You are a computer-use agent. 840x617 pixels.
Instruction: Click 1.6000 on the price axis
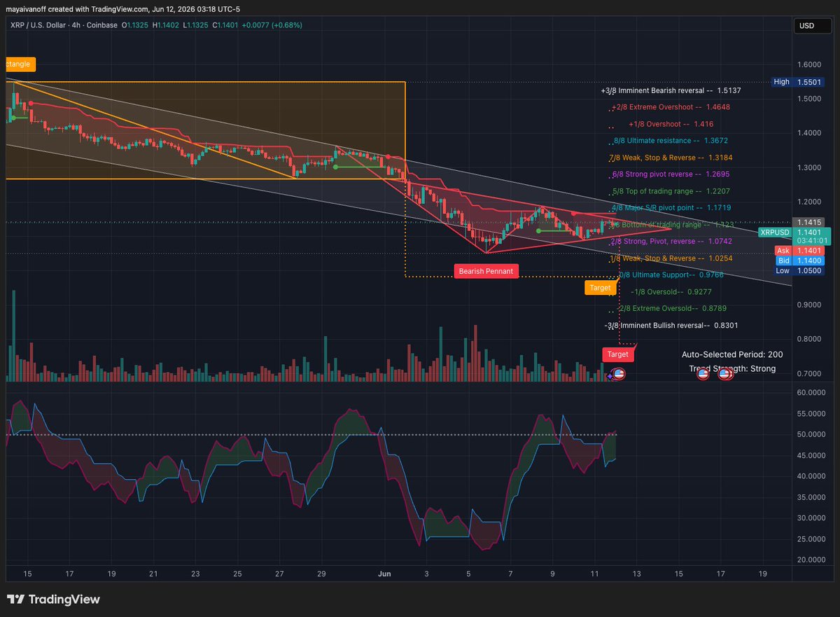click(x=811, y=64)
